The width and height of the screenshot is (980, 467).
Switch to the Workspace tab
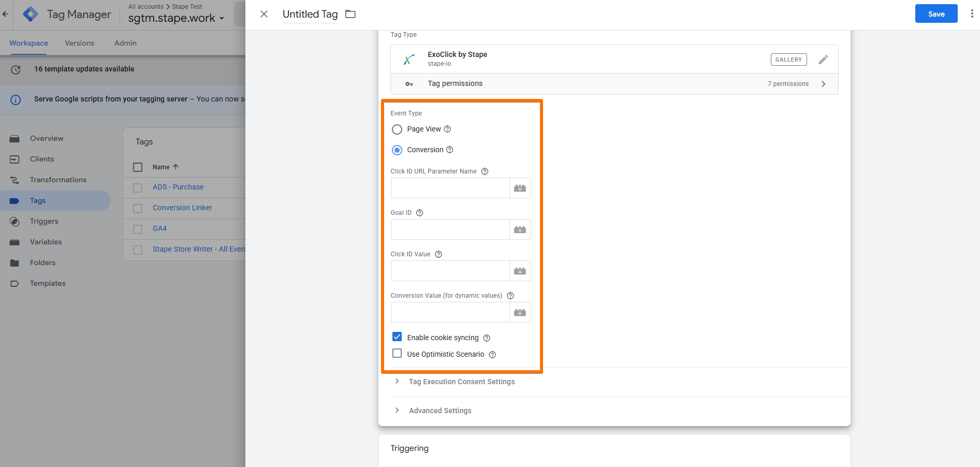click(x=29, y=43)
